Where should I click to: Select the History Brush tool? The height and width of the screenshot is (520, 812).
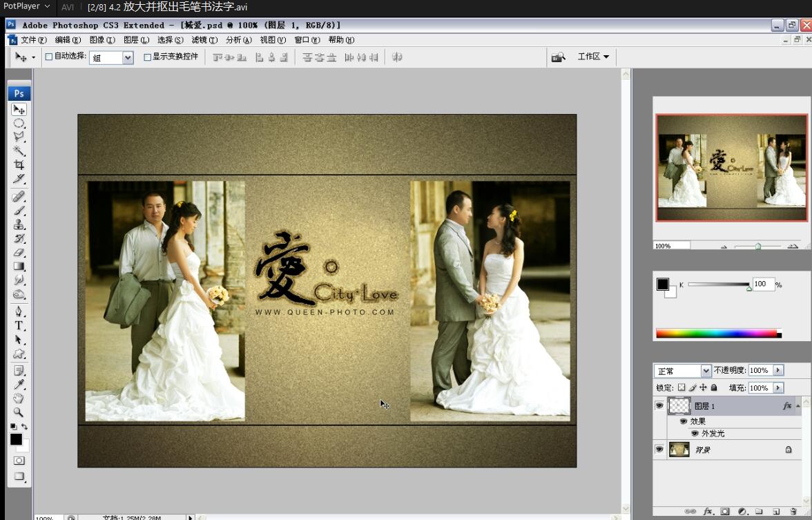point(19,239)
